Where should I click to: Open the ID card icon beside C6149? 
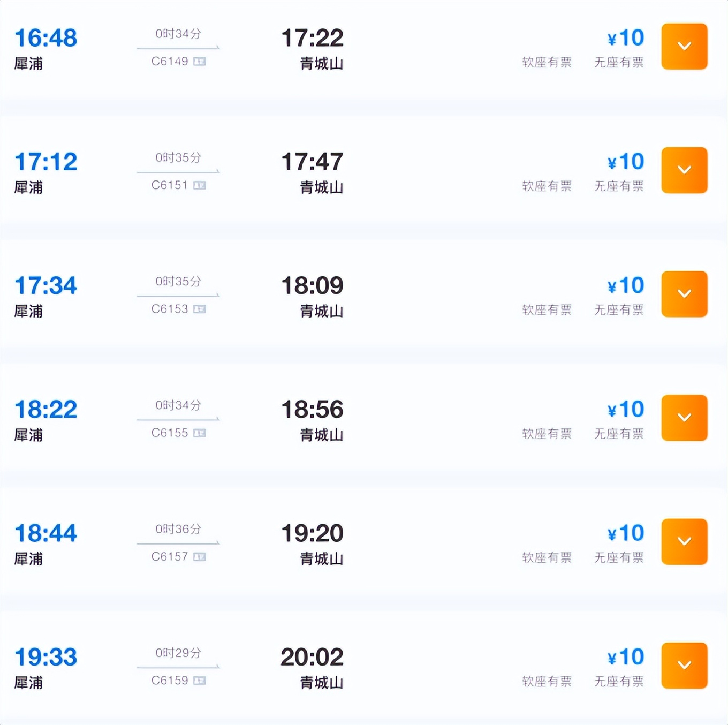tap(200, 62)
